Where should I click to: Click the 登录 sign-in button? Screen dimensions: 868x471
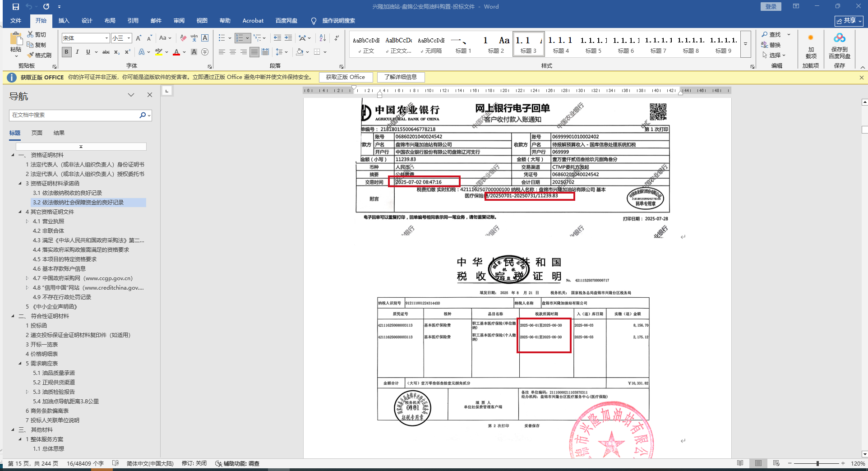[x=771, y=7]
